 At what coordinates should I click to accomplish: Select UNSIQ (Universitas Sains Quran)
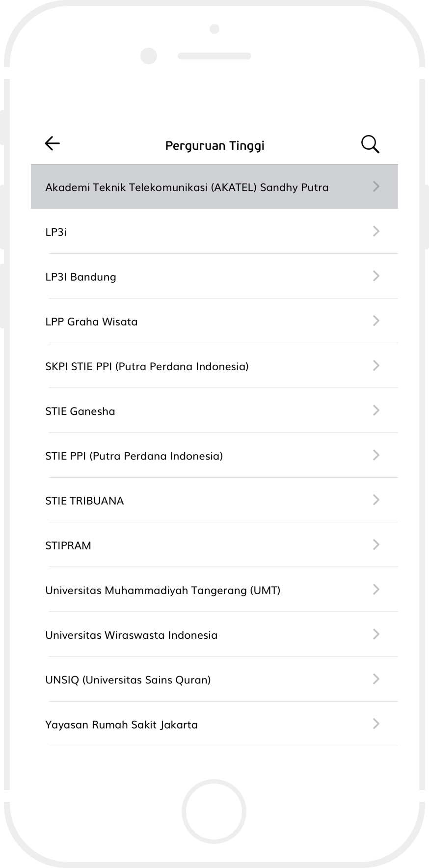128,680
